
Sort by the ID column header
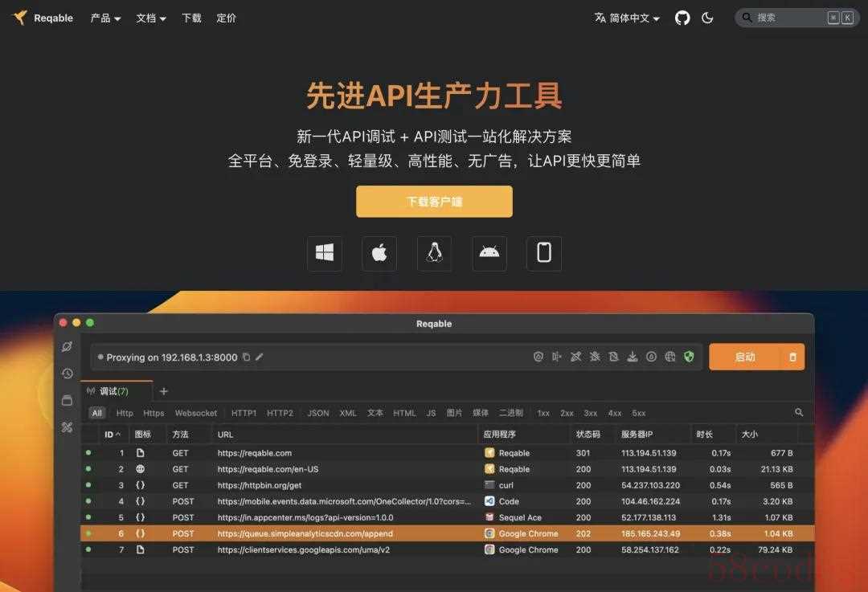pos(113,435)
